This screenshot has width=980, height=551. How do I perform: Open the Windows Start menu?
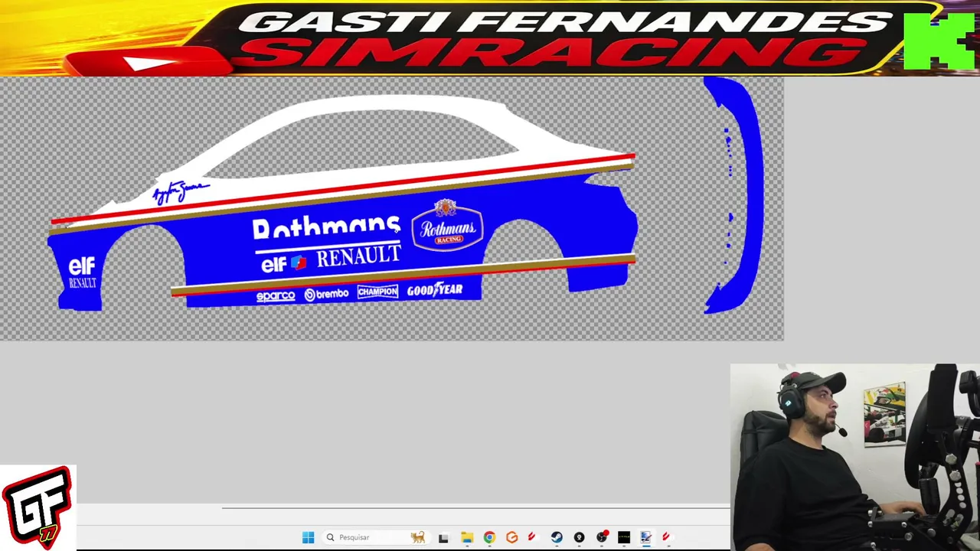click(308, 537)
